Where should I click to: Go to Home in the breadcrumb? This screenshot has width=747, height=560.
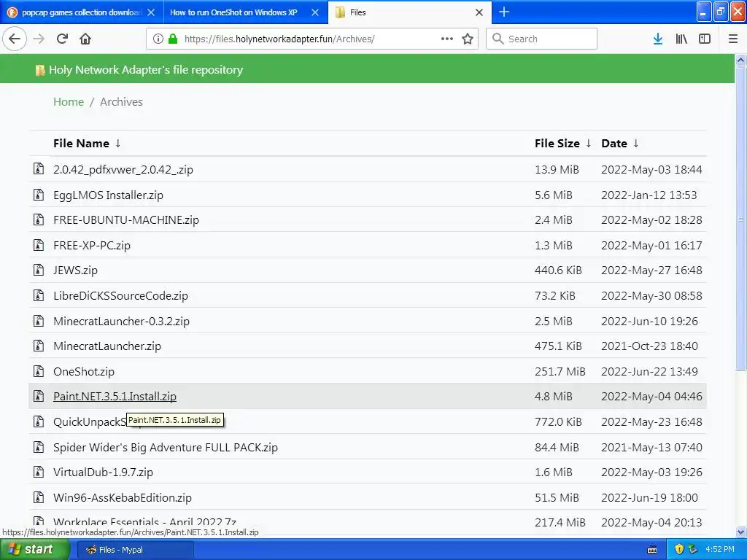point(69,102)
